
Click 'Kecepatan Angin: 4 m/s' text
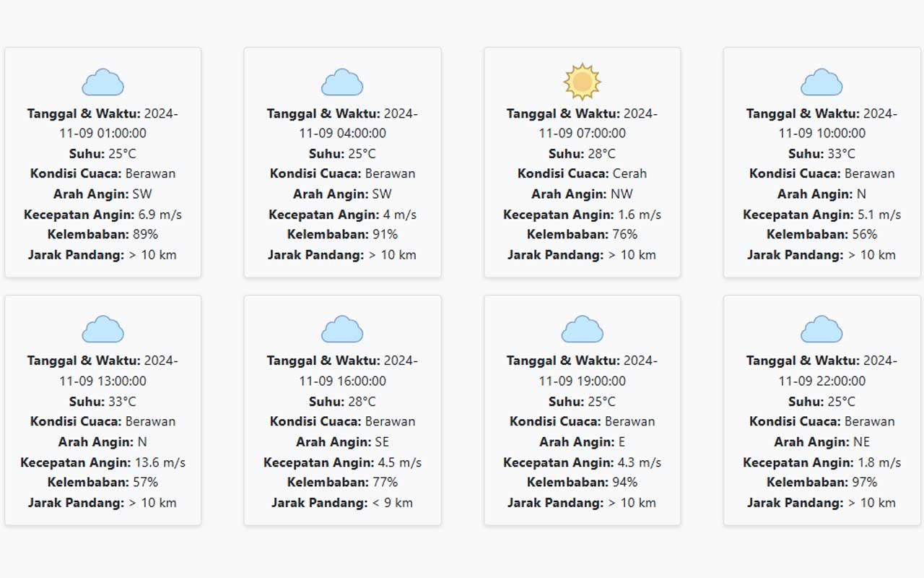coord(342,214)
